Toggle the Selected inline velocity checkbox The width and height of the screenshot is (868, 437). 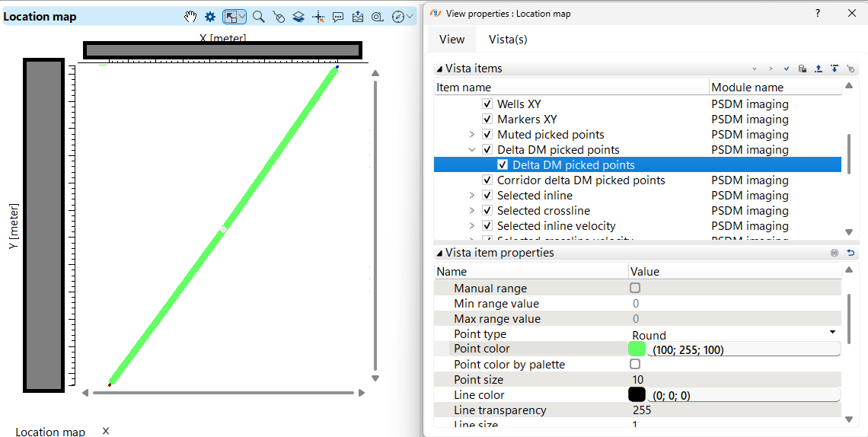point(487,225)
